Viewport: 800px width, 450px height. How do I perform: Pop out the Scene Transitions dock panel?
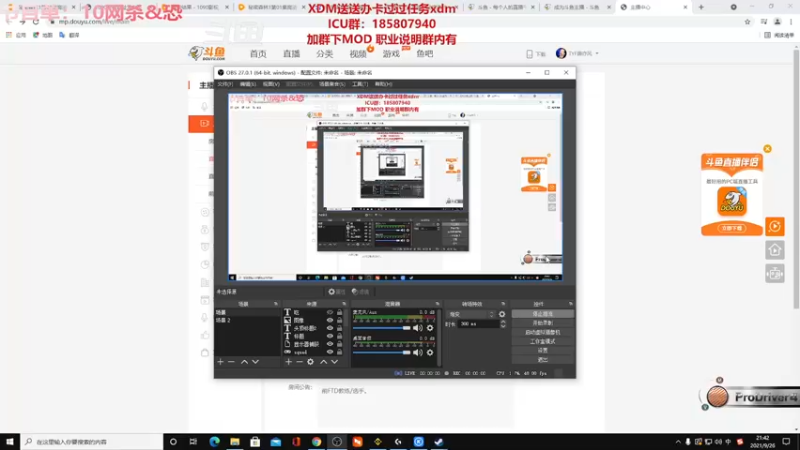(503, 304)
